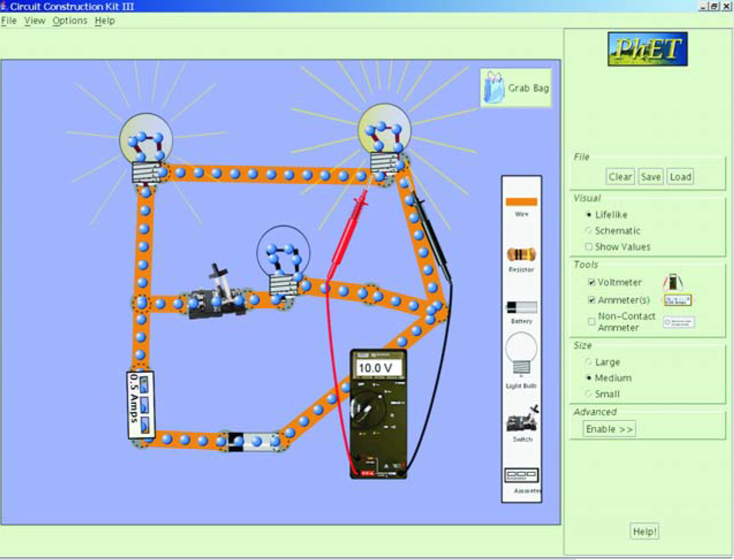The height and width of the screenshot is (560, 734).
Task: Select the Switch icon in the toolbox
Action: (x=522, y=421)
